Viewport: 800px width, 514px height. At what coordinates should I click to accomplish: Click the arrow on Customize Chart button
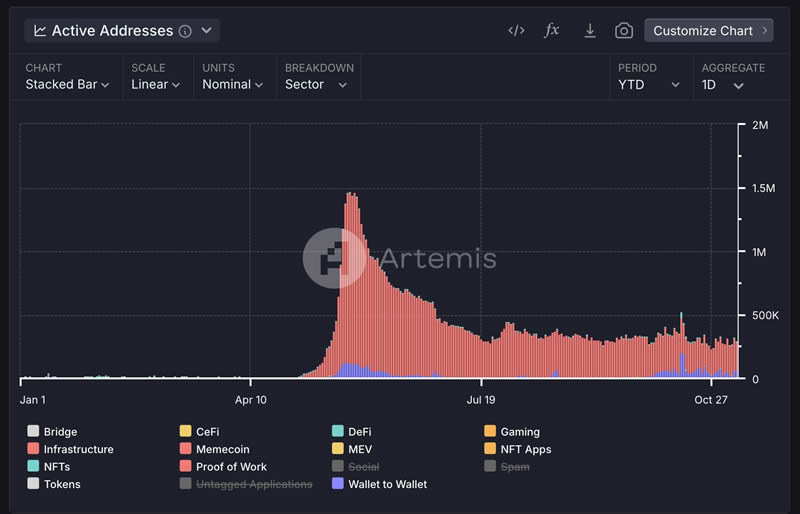[x=765, y=31]
